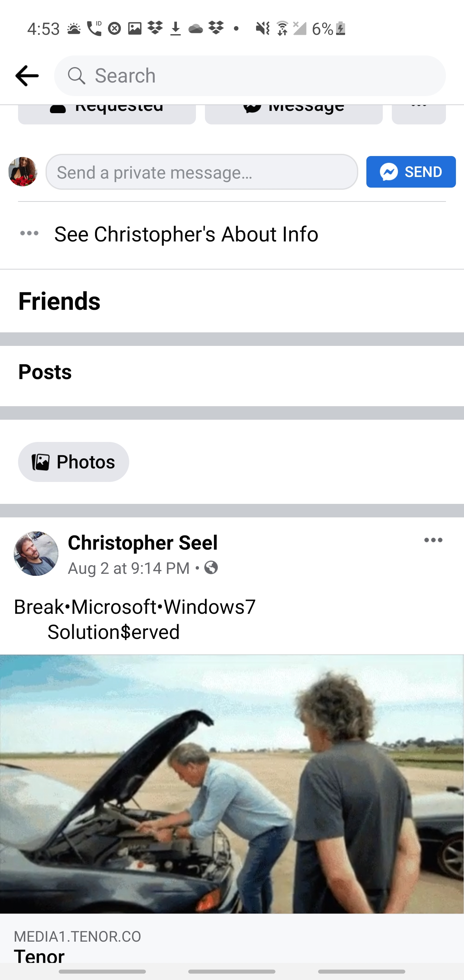Click the Search input field
Image resolution: width=464 pixels, height=980 pixels.
click(262, 76)
